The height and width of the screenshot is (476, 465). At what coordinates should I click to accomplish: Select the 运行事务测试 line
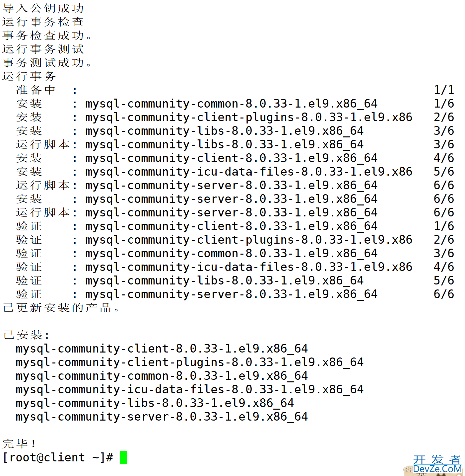(43, 49)
